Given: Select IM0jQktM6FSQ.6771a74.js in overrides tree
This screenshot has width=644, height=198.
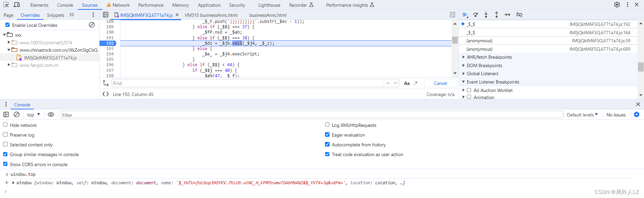Looking at the screenshot, I should [50, 58].
